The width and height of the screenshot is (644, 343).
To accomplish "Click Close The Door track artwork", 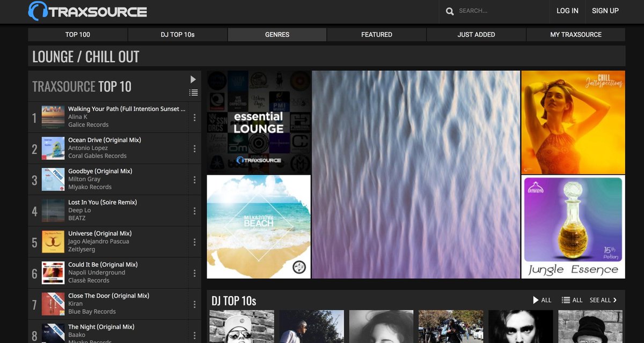I will 53,304.
